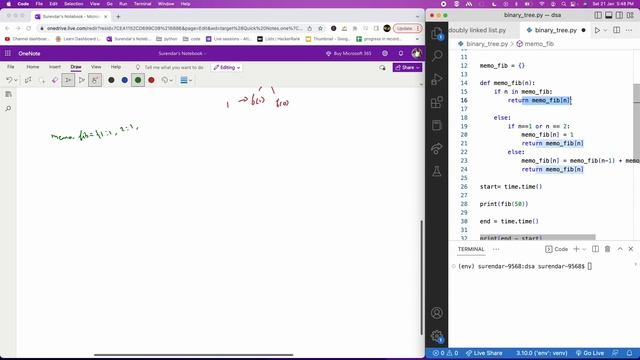The image size is (640, 360).
Task: Open Explorer in VS Code activity bar
Action: click(437, 33)
